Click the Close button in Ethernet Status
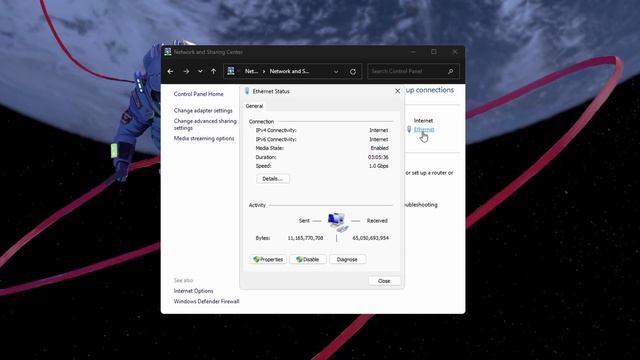The height and width of the screenshot is (360, 640). [384, 281]
